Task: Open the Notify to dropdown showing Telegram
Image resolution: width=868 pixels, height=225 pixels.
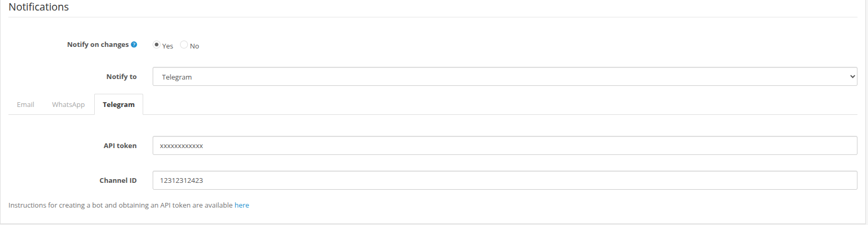Action: pyautogui.click(x=504, y=76)
